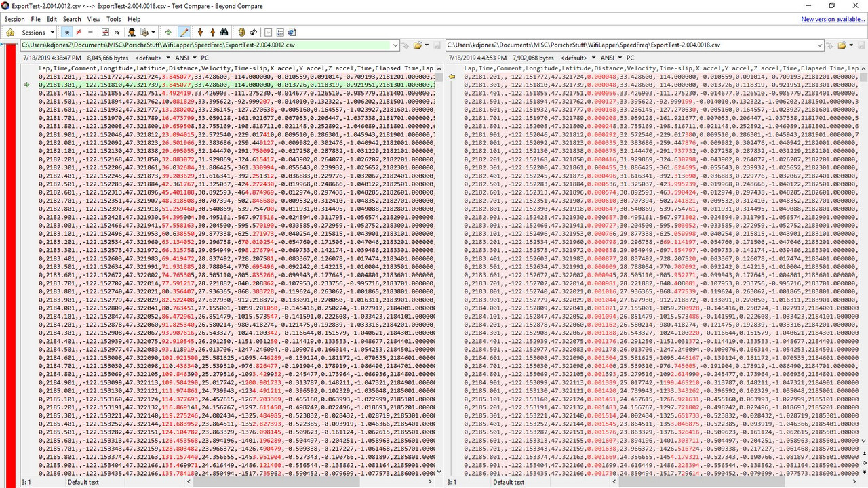Image resolution: width=868 pixels, height=488 pixels.
Task: Click right pane open-folder browse icon
Action: [x=843, y=45]
